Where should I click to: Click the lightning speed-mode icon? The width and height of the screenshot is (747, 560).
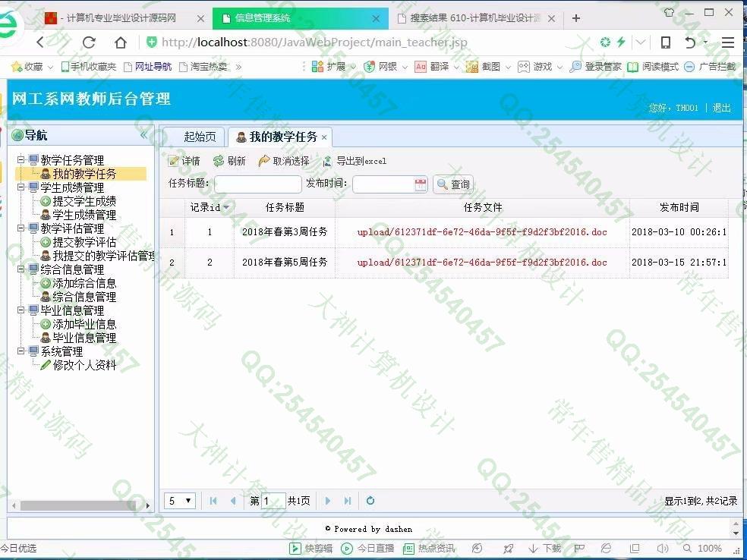621,42
